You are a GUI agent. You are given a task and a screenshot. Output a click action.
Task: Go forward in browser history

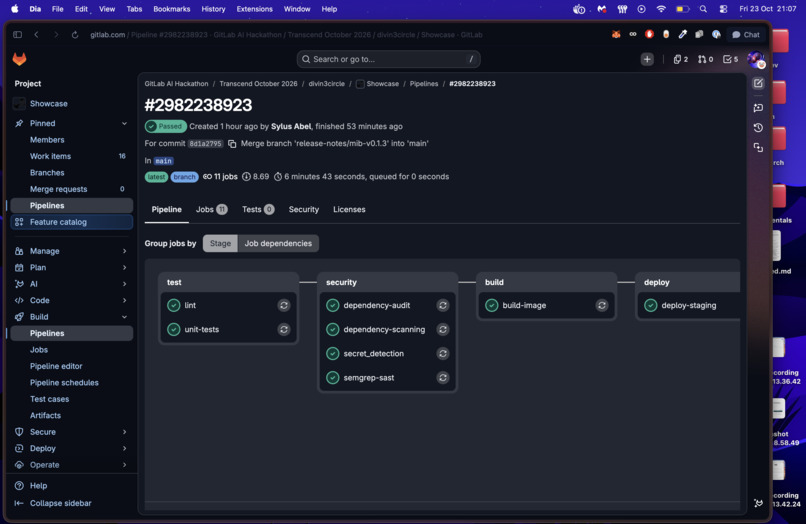coord(56,34)
